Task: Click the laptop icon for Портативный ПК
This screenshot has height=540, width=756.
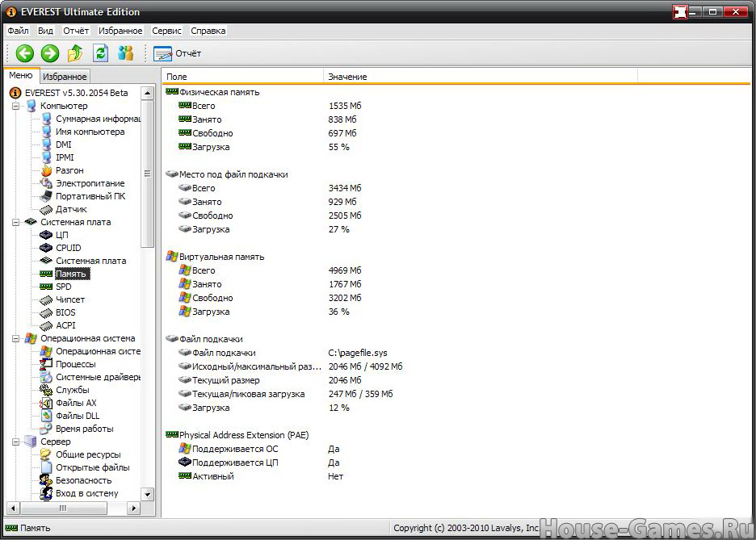Action: click(x=46, y=196)
